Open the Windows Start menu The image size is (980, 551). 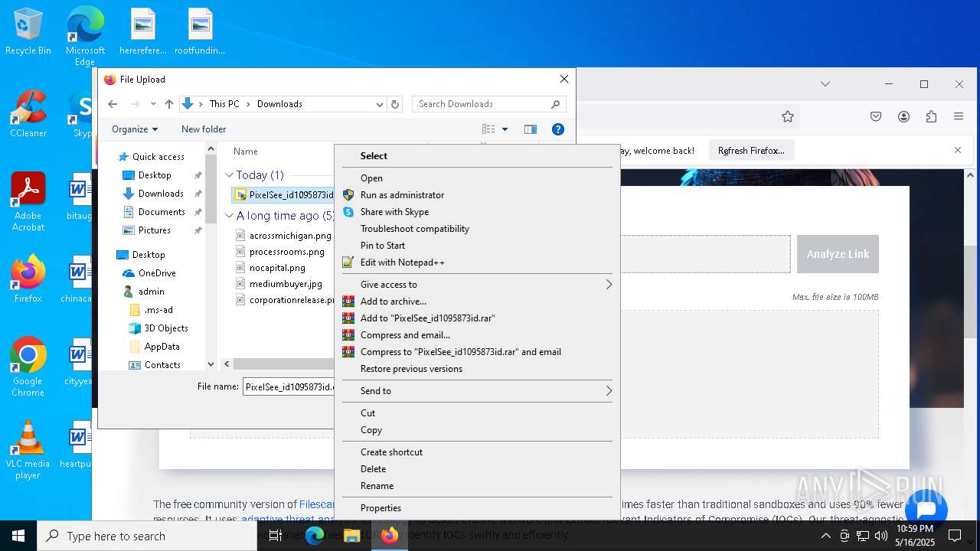(18, 536)
